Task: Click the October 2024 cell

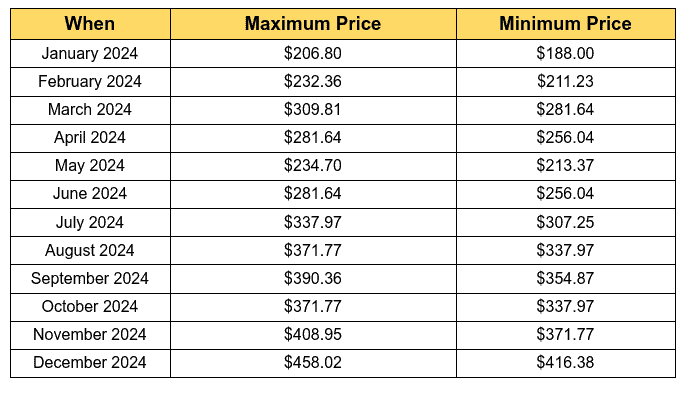Action: click(90, 306)
